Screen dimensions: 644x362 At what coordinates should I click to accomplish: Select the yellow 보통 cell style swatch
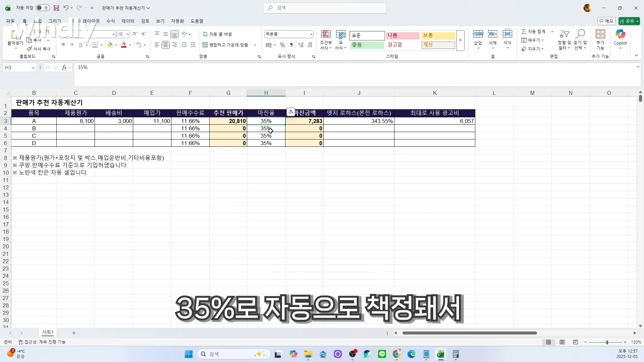click(x=438, y=36)
